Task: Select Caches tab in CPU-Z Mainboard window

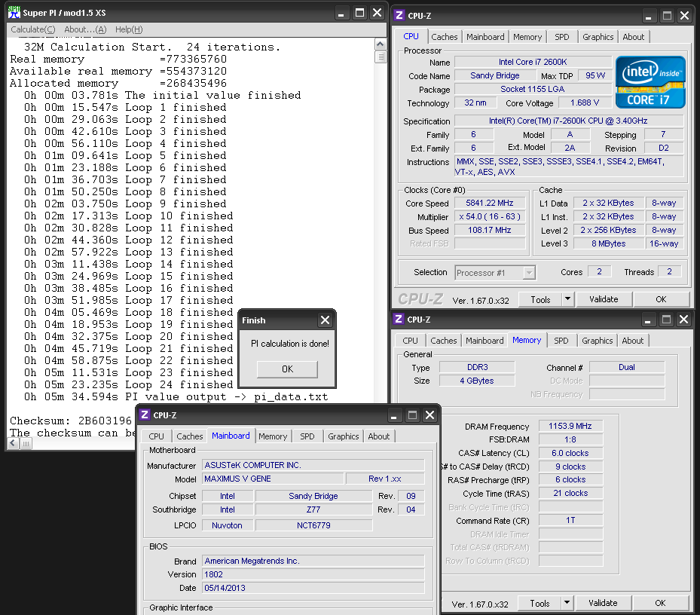Action: pyautogui.click(x=189, y=436)
